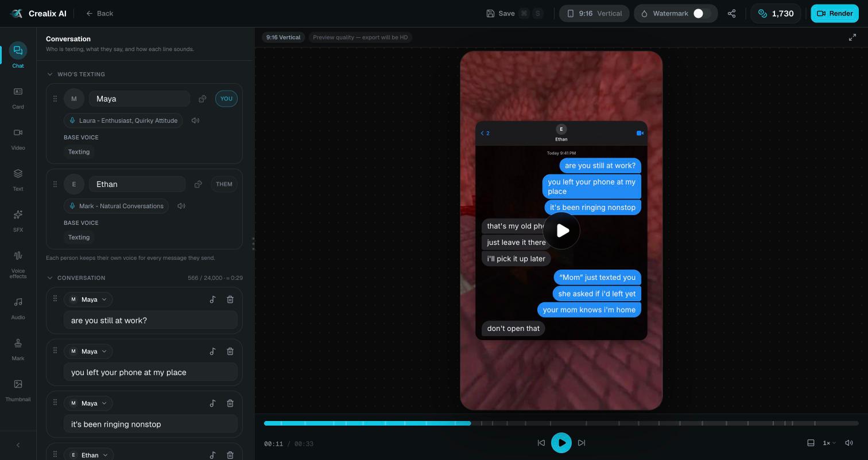868x460 pixels.
Task: Skip to next message in player
Action: pos(582,443)
